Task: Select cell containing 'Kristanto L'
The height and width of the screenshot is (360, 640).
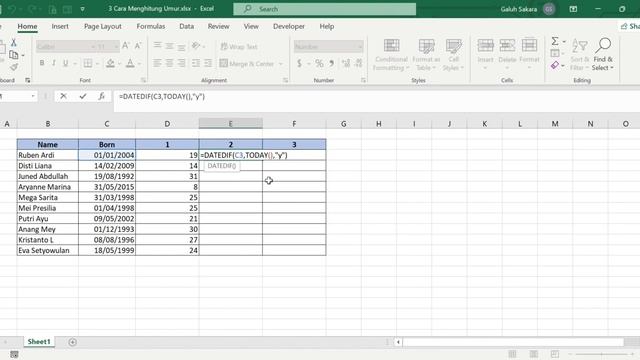Action: (48, 240)
